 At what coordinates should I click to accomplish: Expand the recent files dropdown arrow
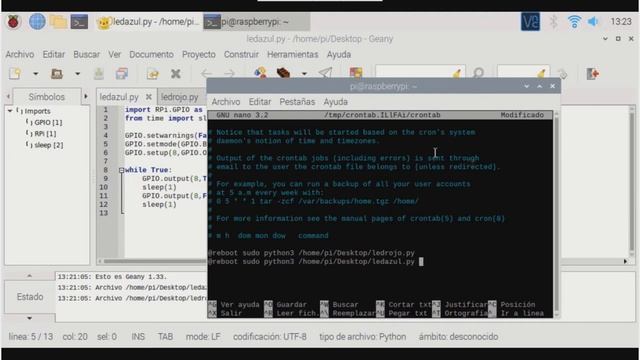pos(77,74)
